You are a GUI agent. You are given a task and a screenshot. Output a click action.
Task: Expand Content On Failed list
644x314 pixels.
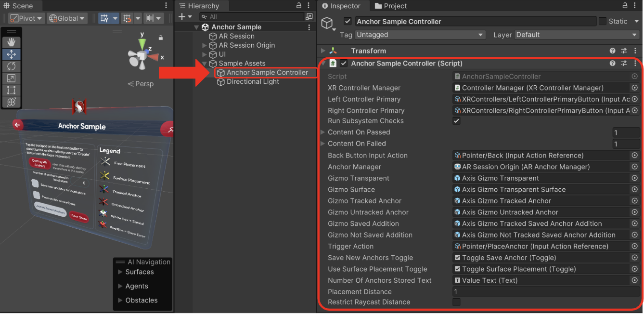(x=323, y=144)
